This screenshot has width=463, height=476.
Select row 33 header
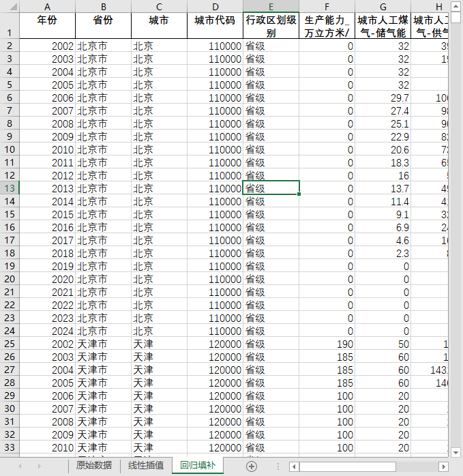(10, 447)
